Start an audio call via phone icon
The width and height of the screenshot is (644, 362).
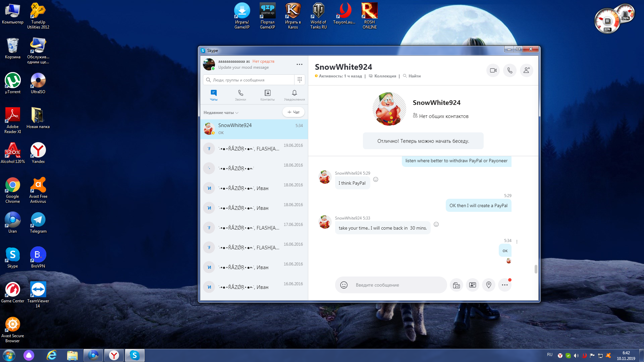509,70
